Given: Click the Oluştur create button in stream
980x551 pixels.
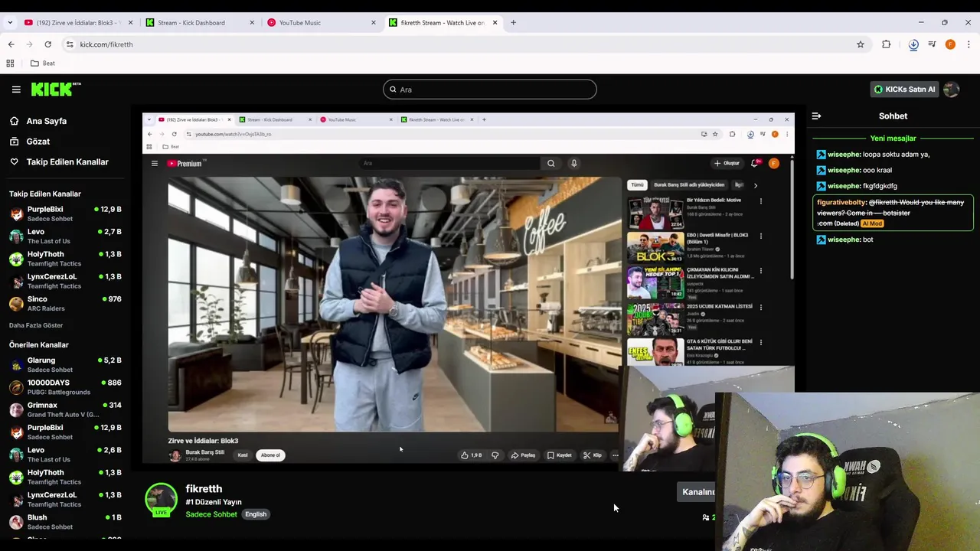Looking at the screenshot, I should (x=727, y=163).
